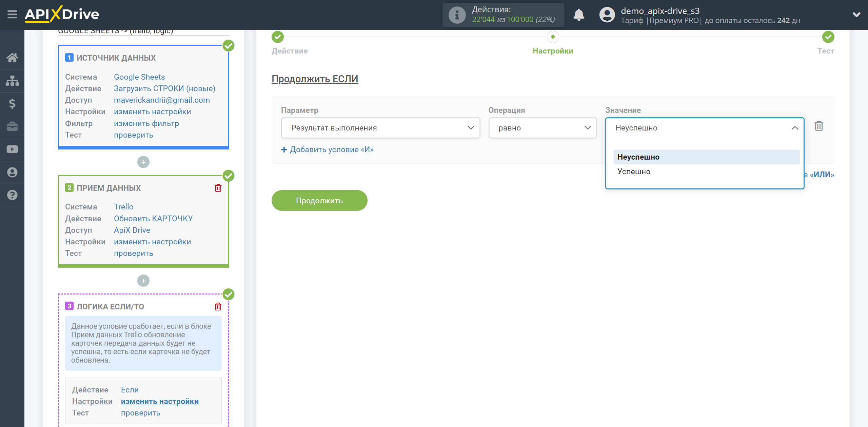Open Загрузить СТРОКИ (новые) action link
Image resolution: width=868 pixels, height=427 pixels.
[164, 88]
